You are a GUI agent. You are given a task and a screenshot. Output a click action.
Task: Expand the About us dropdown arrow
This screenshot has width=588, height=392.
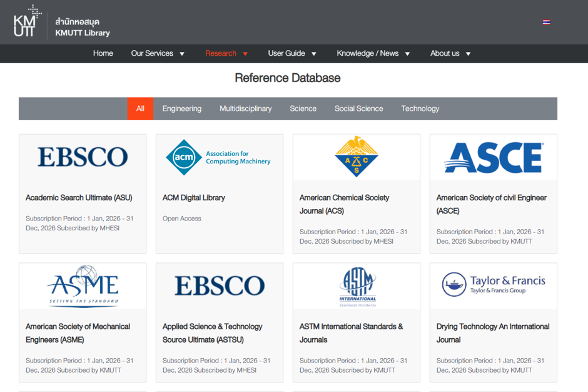point(468,54)
